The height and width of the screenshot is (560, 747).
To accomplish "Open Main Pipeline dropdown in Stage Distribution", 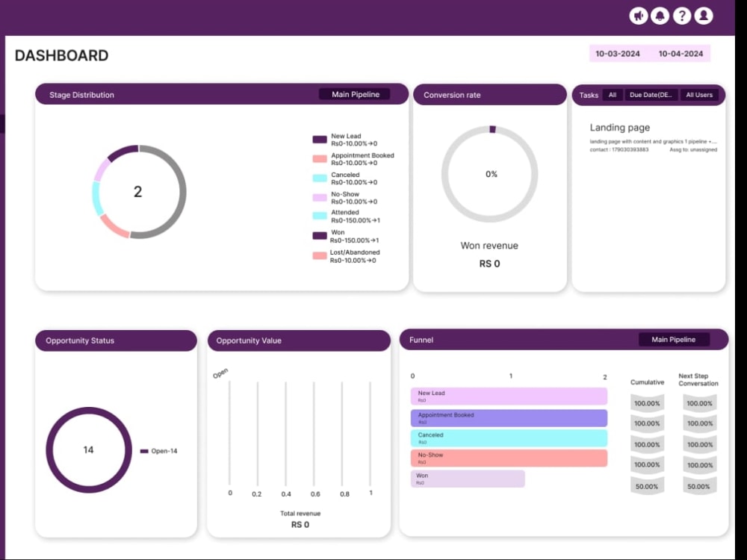I will [355, 94].
